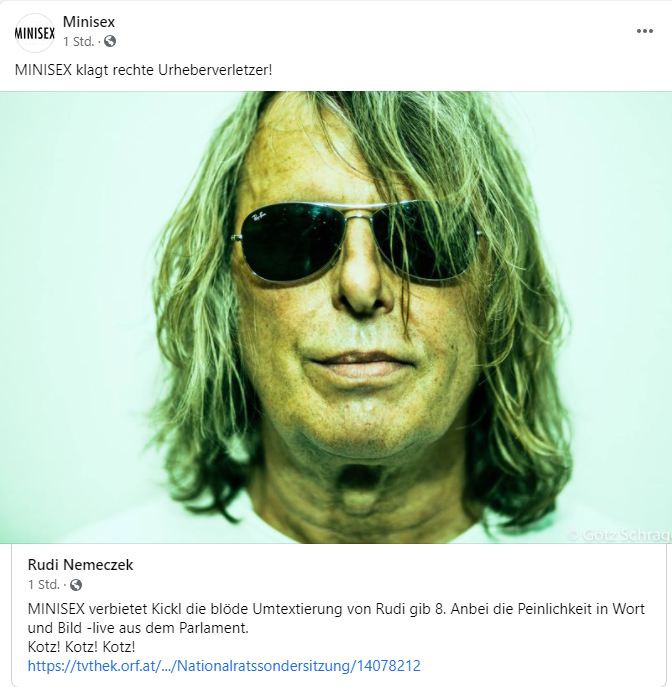Open the photo of the man with sunglasses
This screenshot has height=687, width=672.
[x=336, y=317]
